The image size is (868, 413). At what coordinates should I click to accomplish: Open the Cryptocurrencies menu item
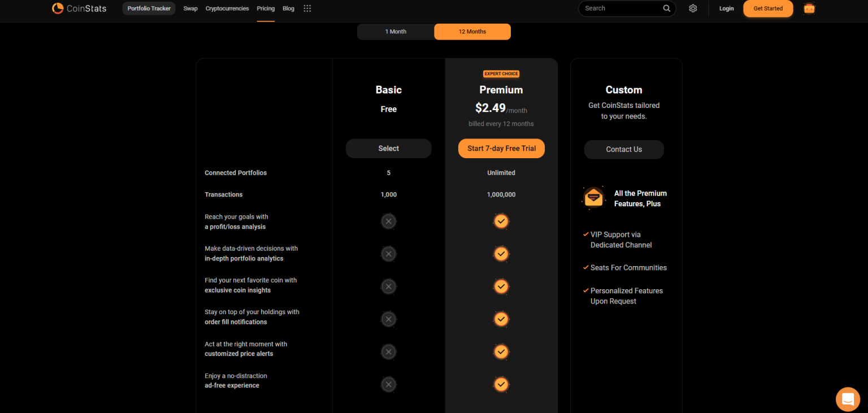point(227,8)
